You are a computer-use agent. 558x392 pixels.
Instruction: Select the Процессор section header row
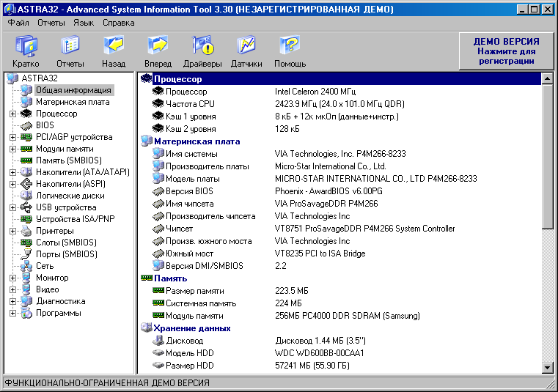click(x=340, y=79)
